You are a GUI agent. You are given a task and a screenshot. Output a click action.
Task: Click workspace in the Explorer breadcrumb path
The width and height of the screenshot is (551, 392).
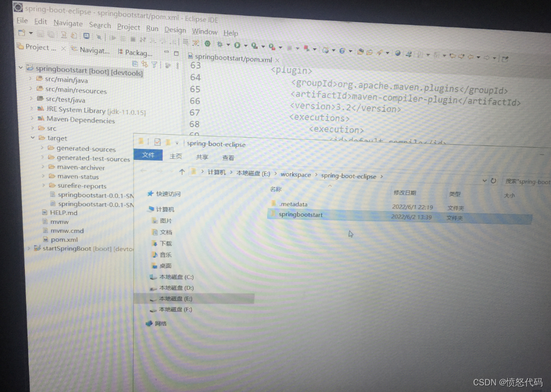pos(295,175)
